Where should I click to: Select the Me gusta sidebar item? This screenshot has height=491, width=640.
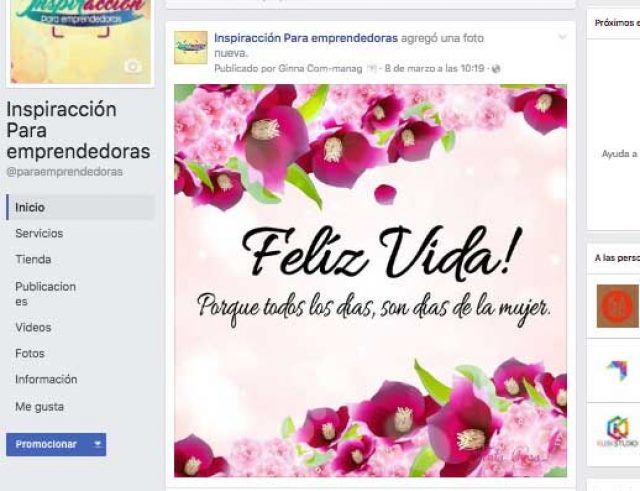(x=40, y=407)
